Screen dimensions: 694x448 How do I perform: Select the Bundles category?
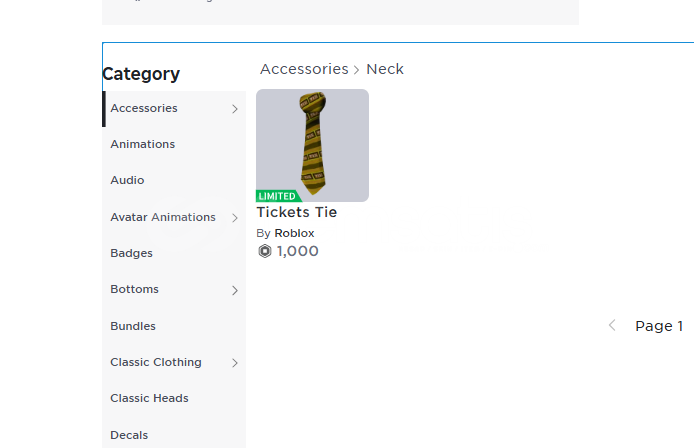click(x=133, y=326)
